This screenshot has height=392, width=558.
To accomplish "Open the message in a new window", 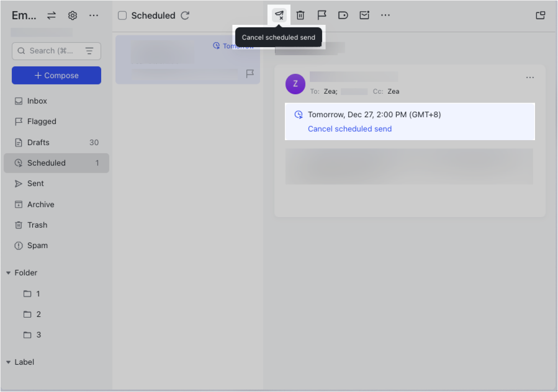I will click(x=540, y=15).
